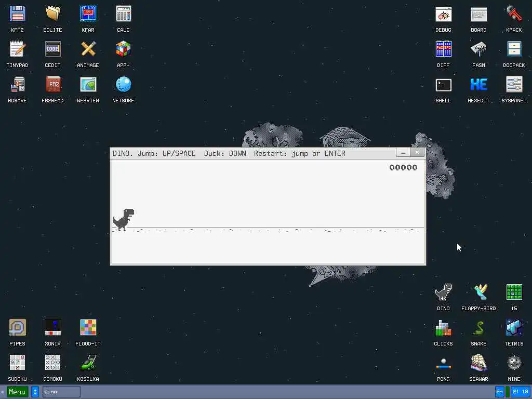Open TINYPAD text editor icon

(x=17, y=49)
